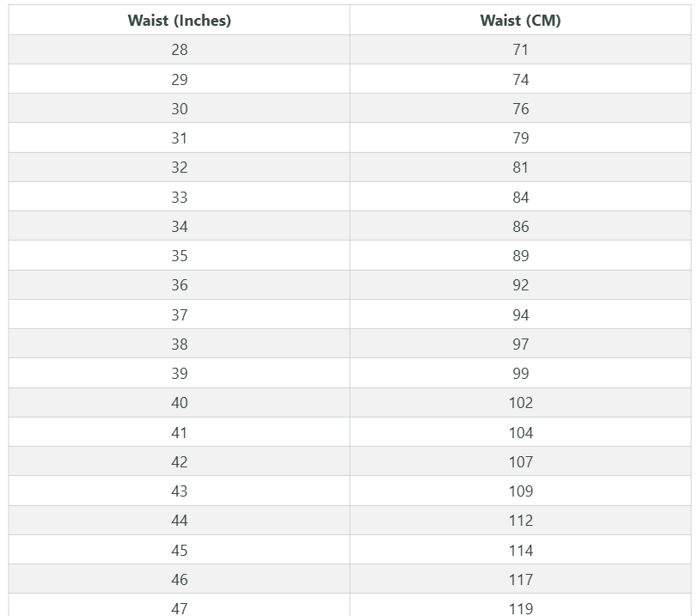Select the 44 inches cell
Viewport: 698px width, 616px height.
point(179,521)
